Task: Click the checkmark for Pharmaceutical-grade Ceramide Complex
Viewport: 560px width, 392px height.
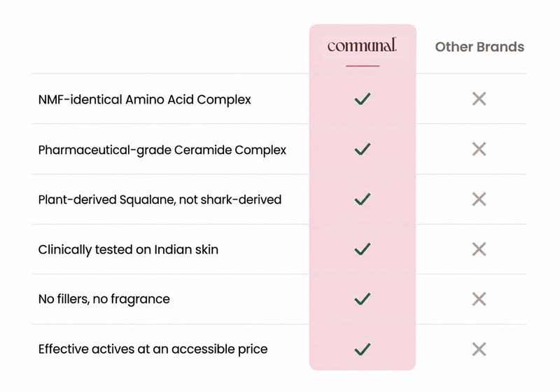Action: [363, 149]
